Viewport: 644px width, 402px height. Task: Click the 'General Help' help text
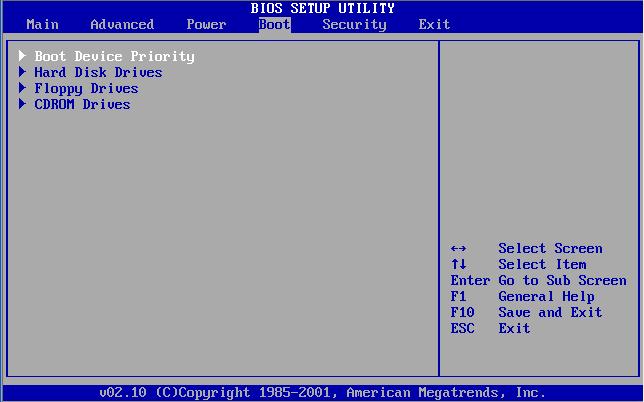546,296
